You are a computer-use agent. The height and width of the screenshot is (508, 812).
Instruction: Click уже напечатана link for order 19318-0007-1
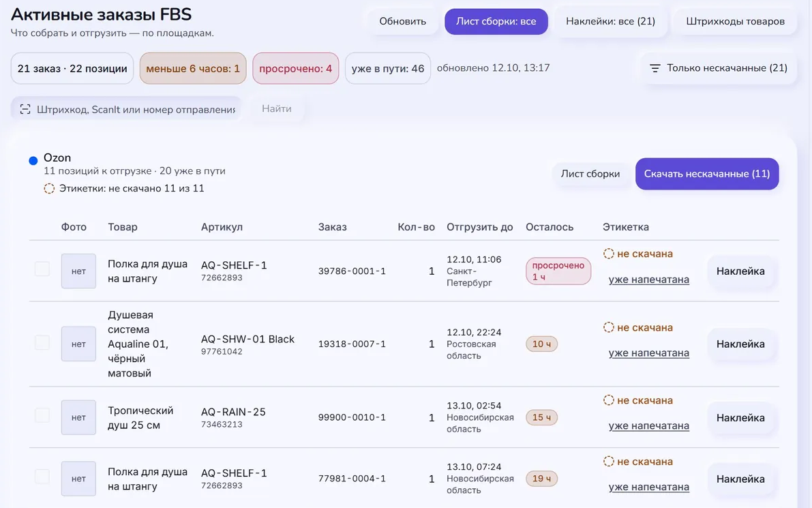(649, 353)
